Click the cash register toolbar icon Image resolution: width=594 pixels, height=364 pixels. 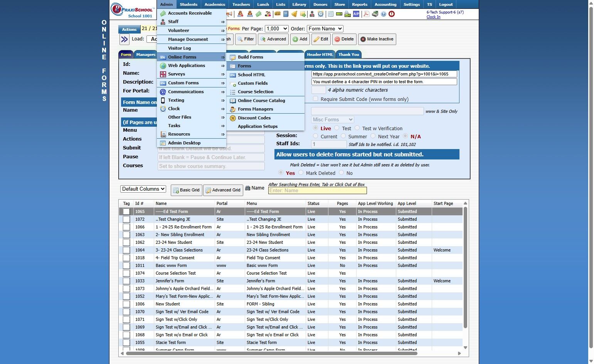pos(375,14)
